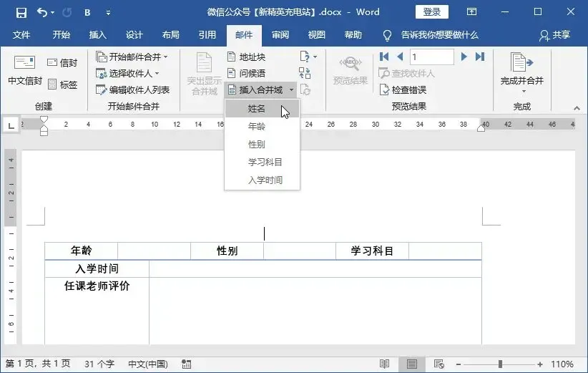Click the tab stop selector L box
The image size is (588, 373).
pos(11,125)
